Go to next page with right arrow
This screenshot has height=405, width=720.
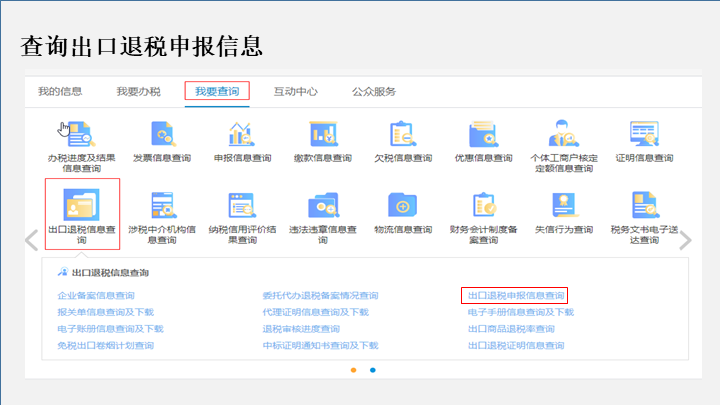pos(686,240)
